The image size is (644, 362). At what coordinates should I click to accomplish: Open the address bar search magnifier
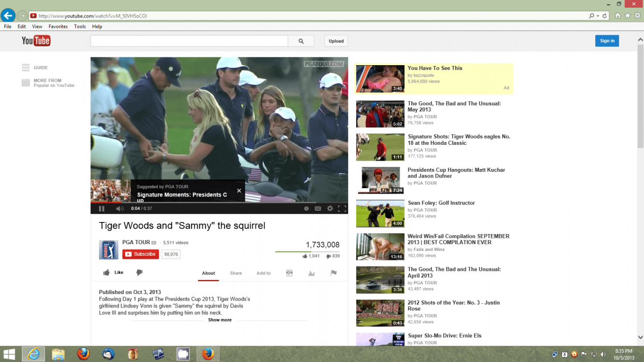tap(592, 16)
